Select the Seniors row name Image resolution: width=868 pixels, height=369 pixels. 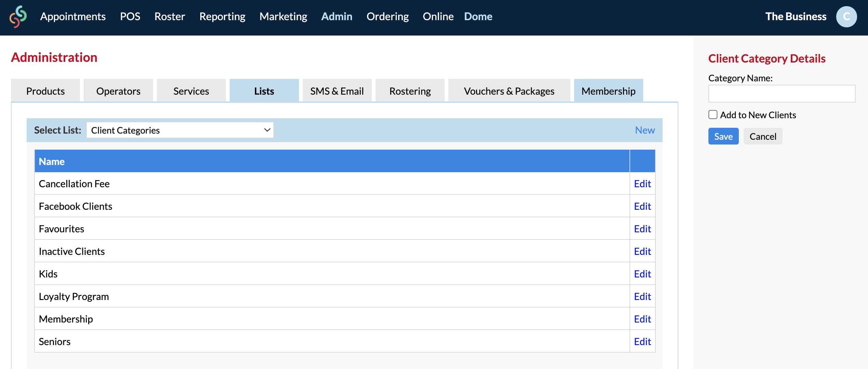click(x=55, y=342)
